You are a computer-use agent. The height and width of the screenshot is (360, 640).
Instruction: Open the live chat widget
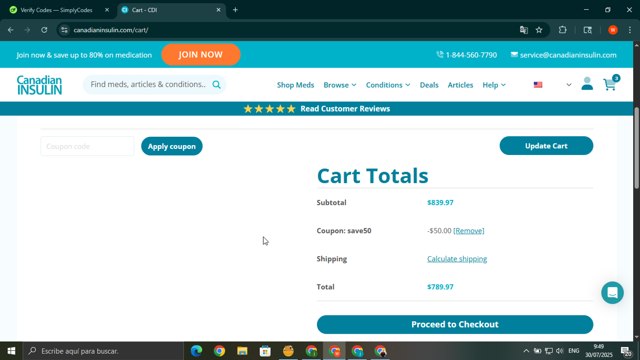point(612,293)
